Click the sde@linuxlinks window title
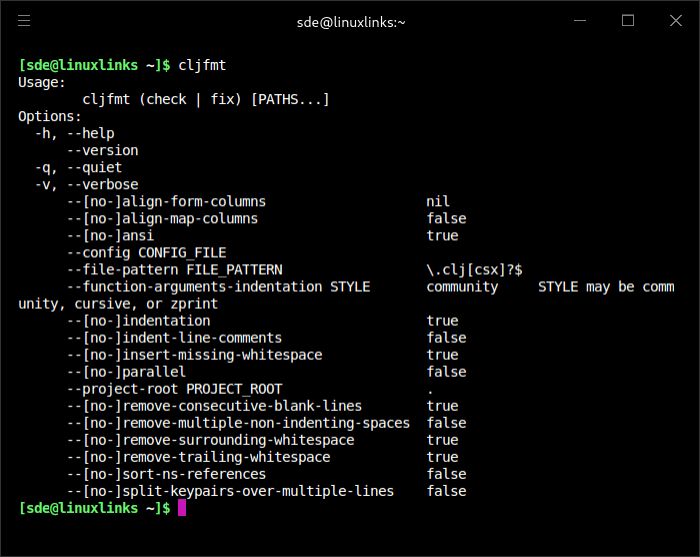 click(350, 21)
